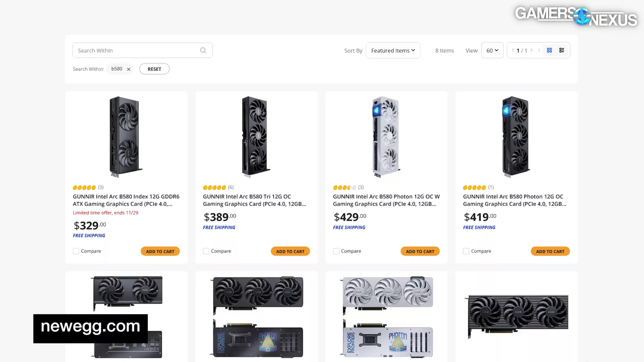Open star rating of B580 Index card
The image size is (644, 362).
pos(85,187)
